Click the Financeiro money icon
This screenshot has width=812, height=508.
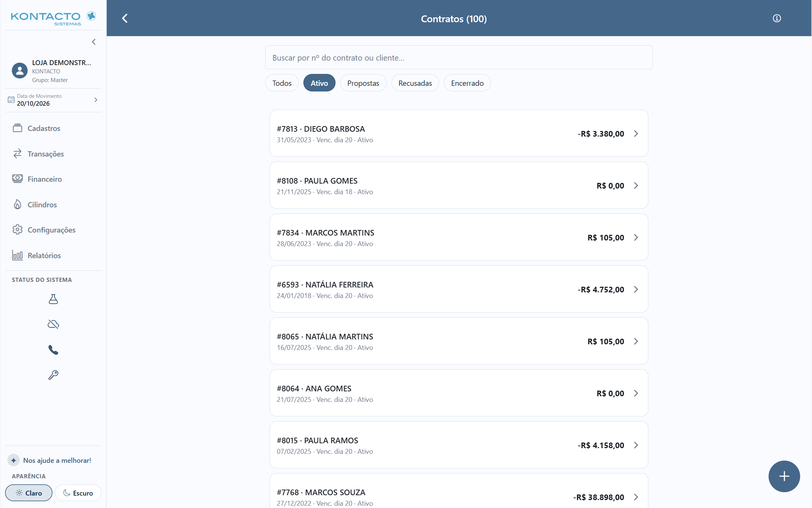click(17, 179)
